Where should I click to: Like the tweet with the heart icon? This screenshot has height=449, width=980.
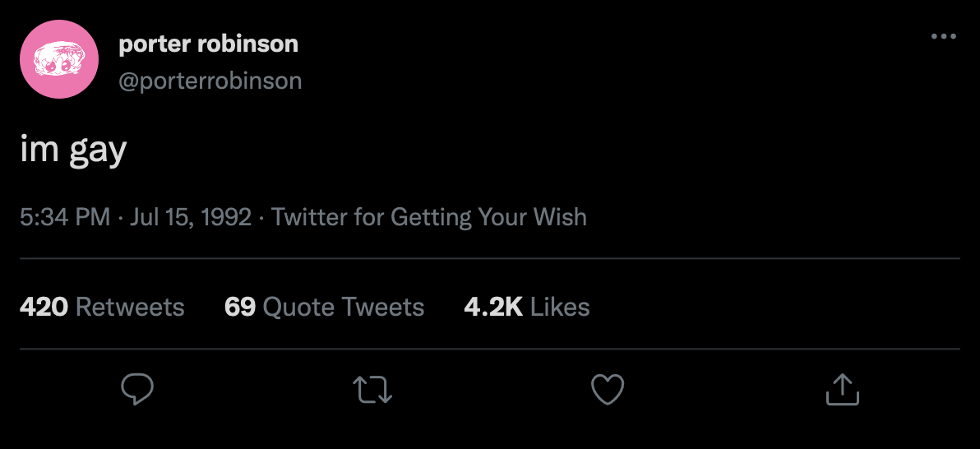[x=608, y=389]
